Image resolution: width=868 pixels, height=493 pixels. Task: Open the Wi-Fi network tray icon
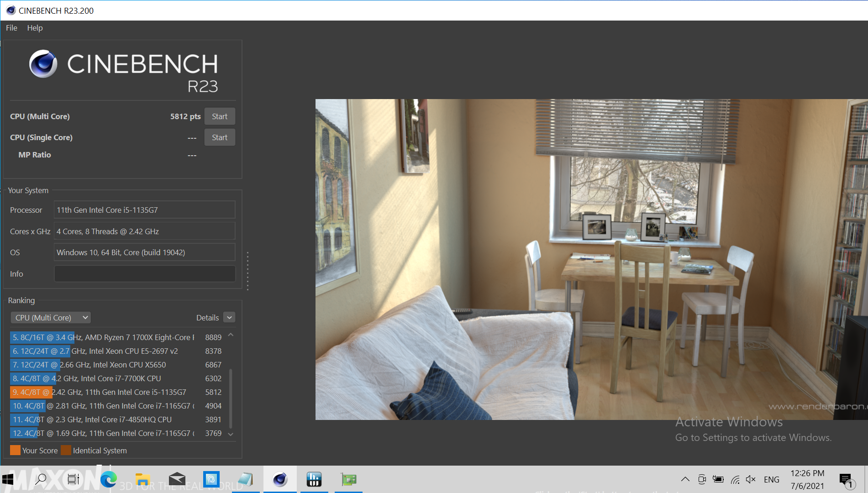[x=735, y=479]
